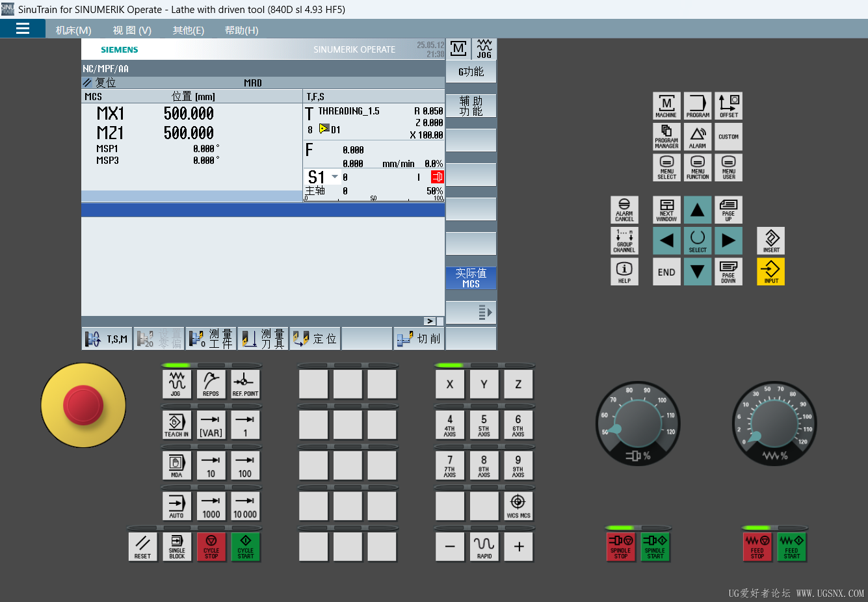
Task: Open the 机床(M) menu
Action: [x=73, y=30]
